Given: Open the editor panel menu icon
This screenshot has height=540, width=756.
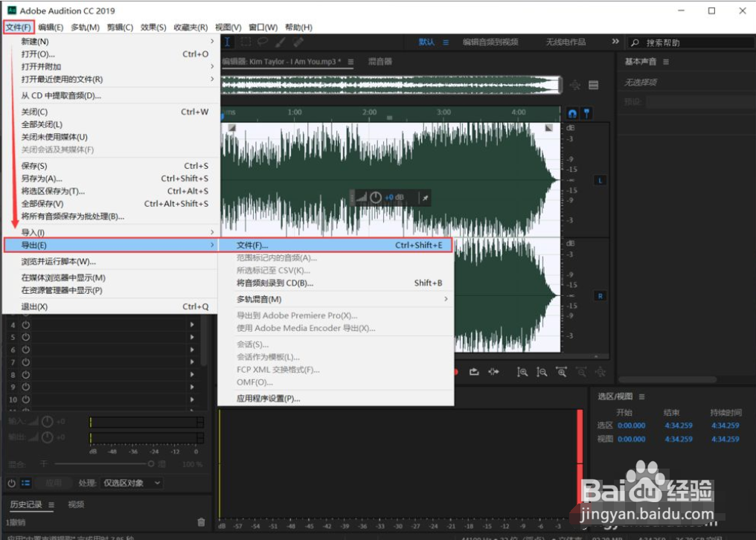Looking at the screenshot, I should (350, 62).
